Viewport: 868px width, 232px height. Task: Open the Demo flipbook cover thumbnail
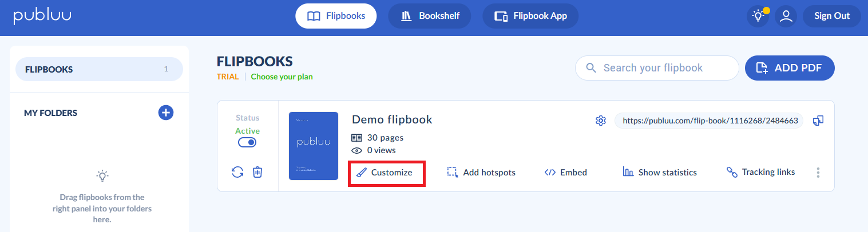314,146
